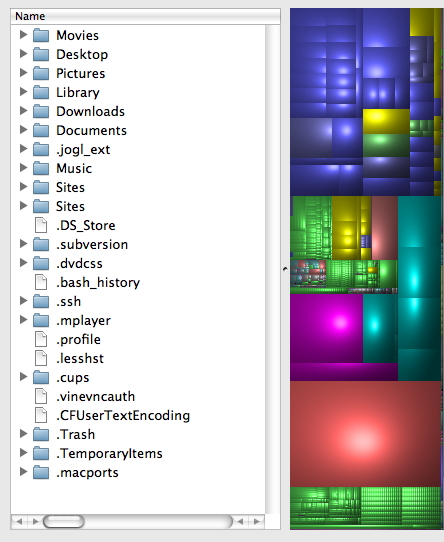Sort by the Name column header

(145, 16)
